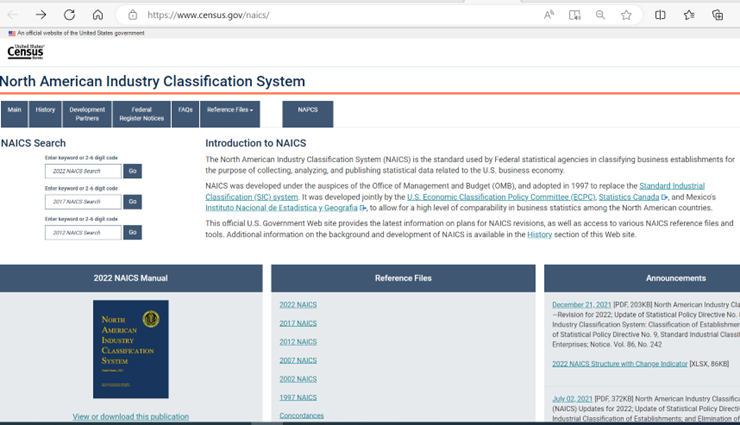
Task: Open the 1997 NAICS reference link
Action: click(298, 398)
